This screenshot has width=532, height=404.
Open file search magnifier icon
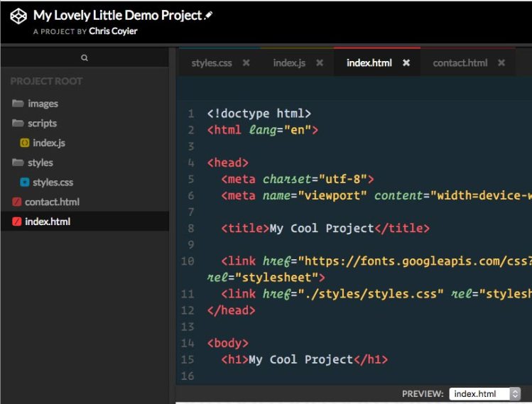pyautogui.click(x=85, y=58)
